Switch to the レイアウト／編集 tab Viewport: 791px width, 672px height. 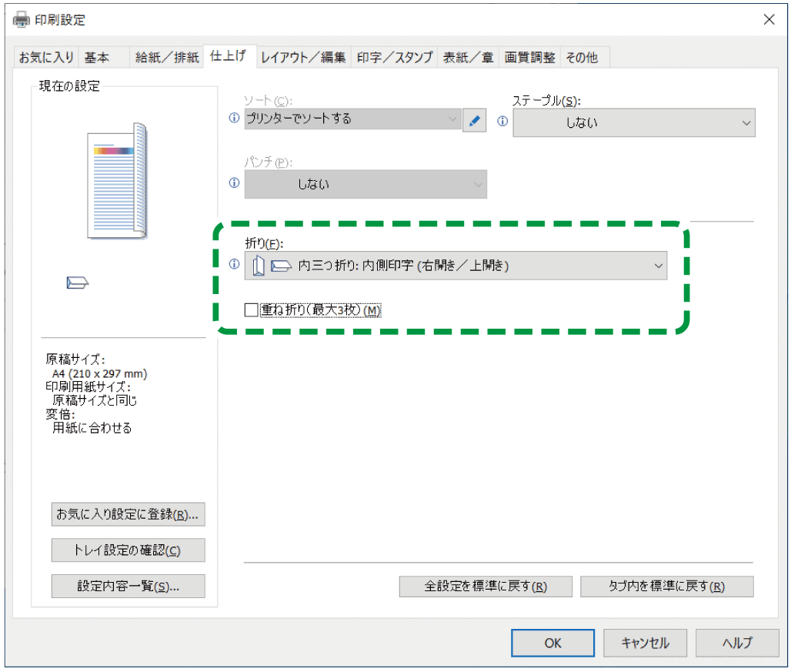click(x=303, y=57)
